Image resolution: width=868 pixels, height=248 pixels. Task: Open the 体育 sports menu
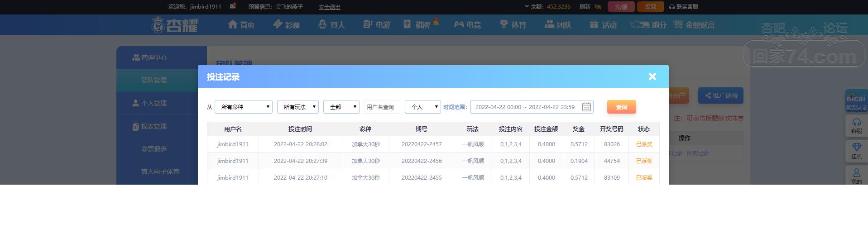click(513, 24)
